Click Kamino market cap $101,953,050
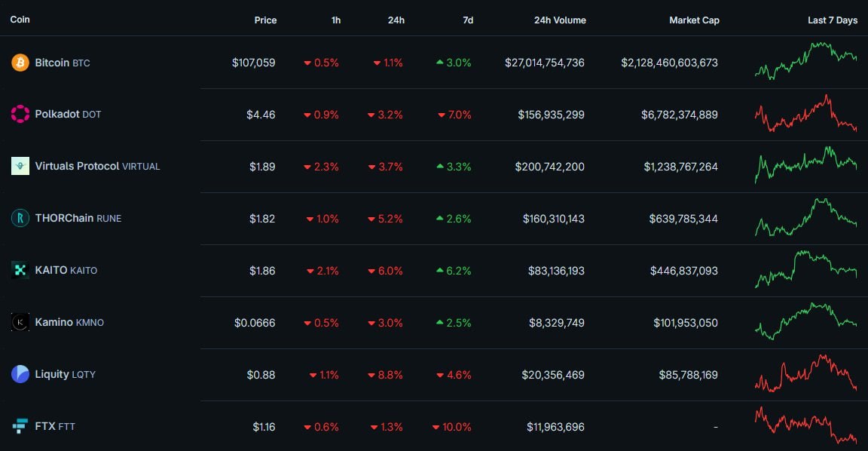Image resolution: width=868 pixels, height=451 pixels. pos(686,323)
